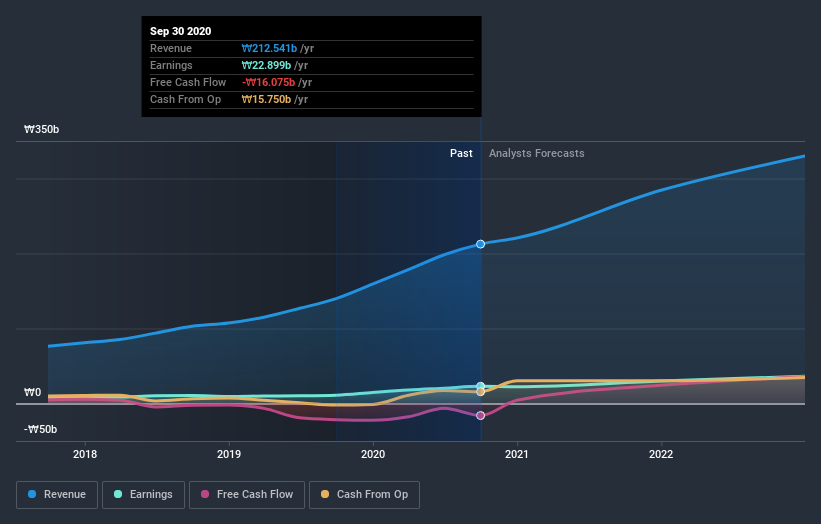Click the 2018 x-axis label
Image resolution: width=821 pixels, height=524 pixels.
point(85,454)
